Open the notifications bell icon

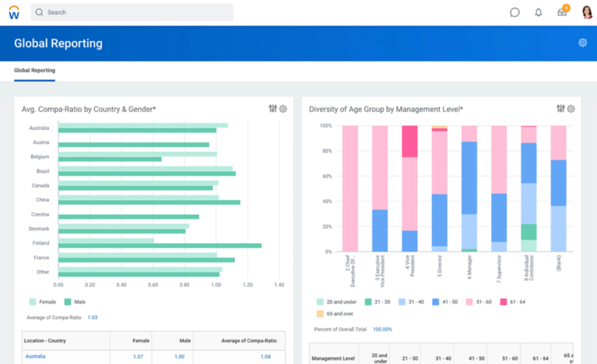click(x=538, y=13)
